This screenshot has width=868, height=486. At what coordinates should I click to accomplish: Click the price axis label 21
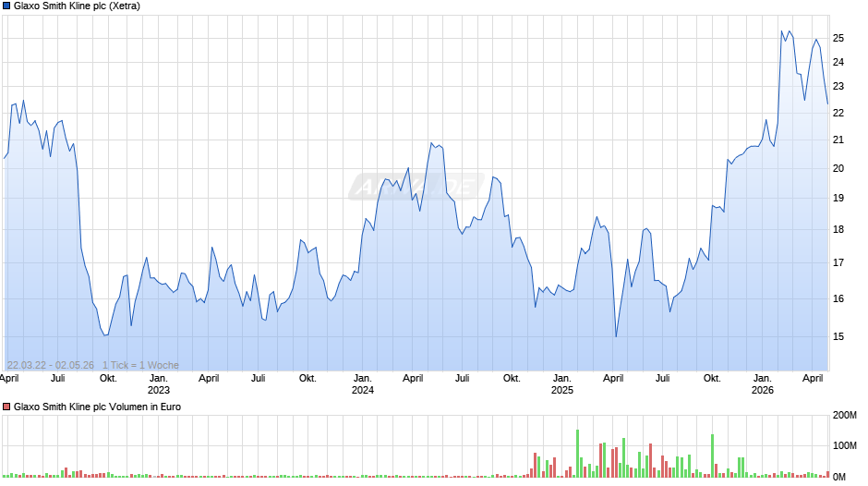pos(838,140)
